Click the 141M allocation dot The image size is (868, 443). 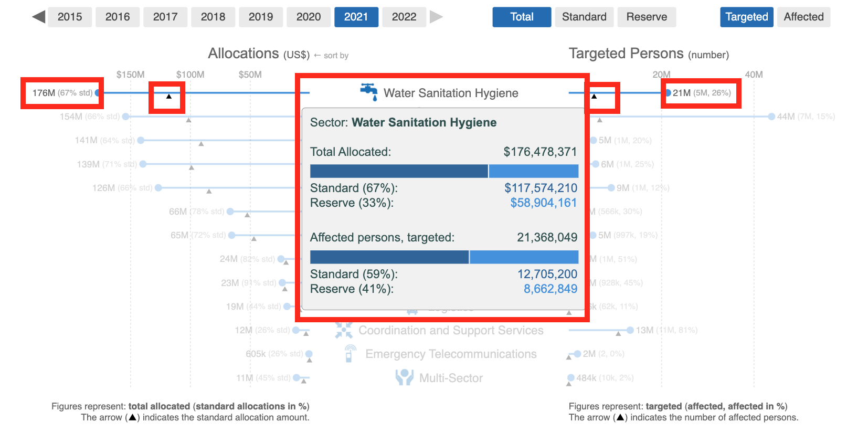coord(141,140)
